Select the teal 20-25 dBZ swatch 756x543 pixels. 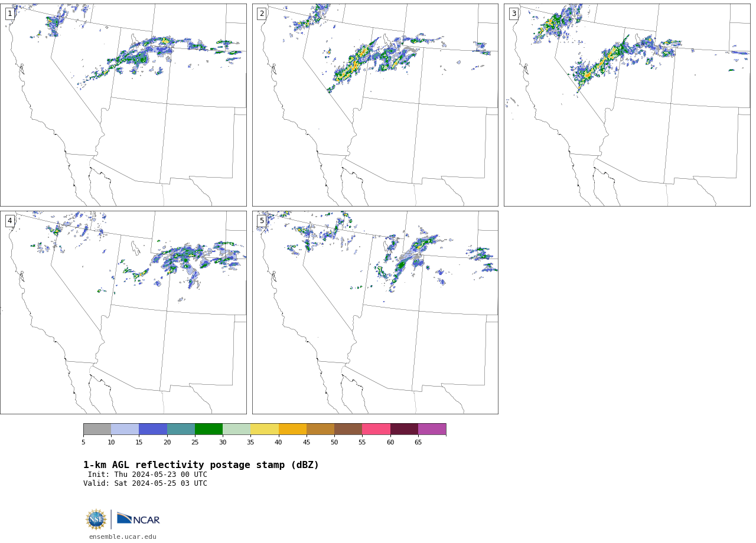pyautogui.click(x=181, y=429)
